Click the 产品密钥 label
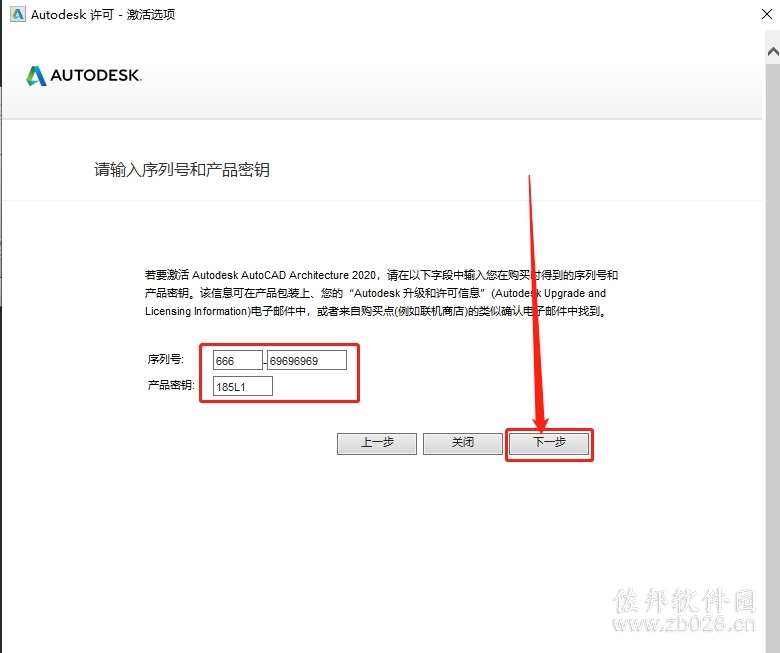The width and height of the screenshot is (780, 653). coord(171,385)
